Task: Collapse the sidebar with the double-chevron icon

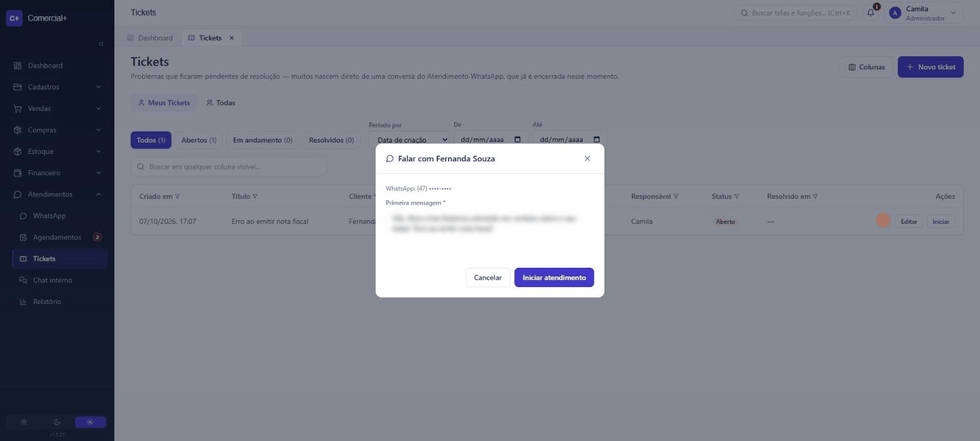Action: 101,44
